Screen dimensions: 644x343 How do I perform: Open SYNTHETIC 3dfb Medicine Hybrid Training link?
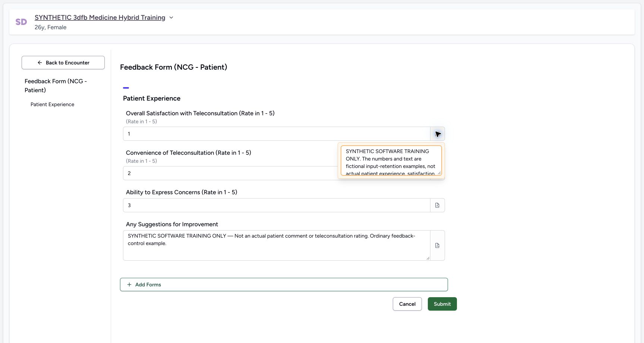pos(100,18)
